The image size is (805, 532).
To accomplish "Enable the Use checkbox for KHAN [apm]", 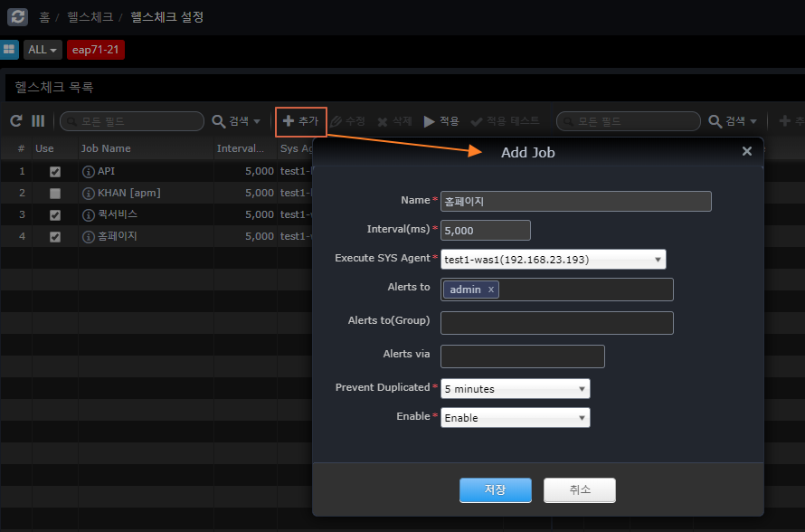I will coord(55,193).
